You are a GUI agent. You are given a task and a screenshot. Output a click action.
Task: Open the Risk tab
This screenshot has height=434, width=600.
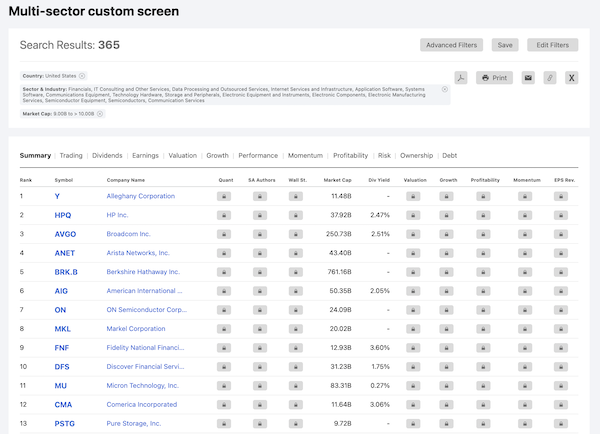click(384, 155)
